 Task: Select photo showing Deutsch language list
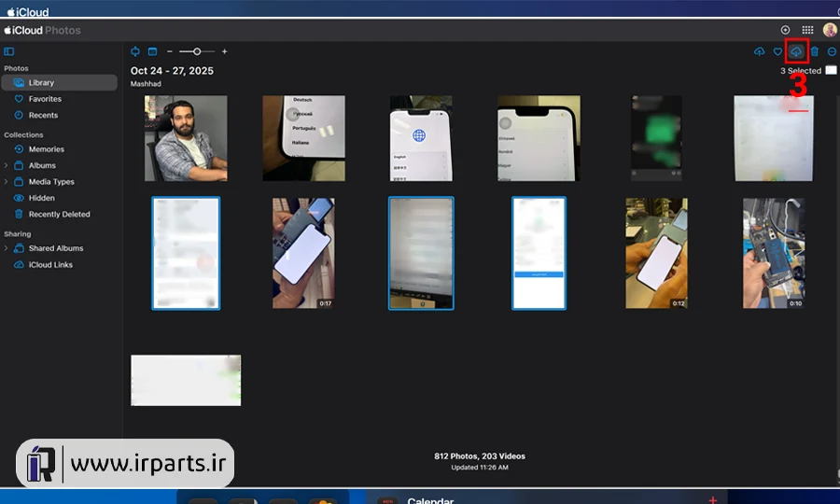[x=303, y=138]
